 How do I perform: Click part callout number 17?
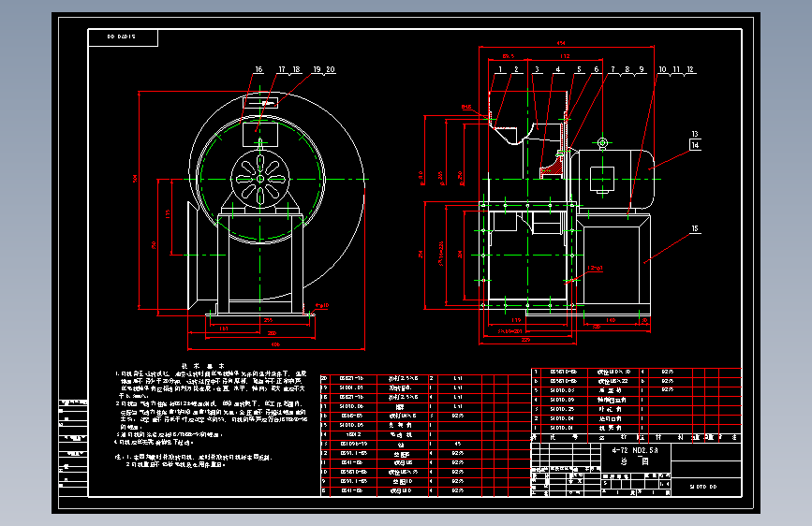point(282,69)
